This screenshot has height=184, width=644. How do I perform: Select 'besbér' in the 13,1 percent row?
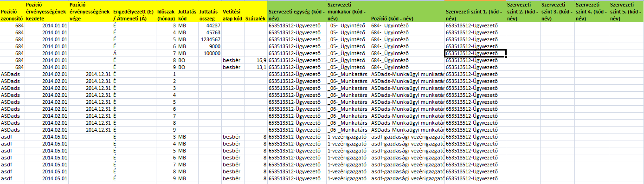point(233,67)
